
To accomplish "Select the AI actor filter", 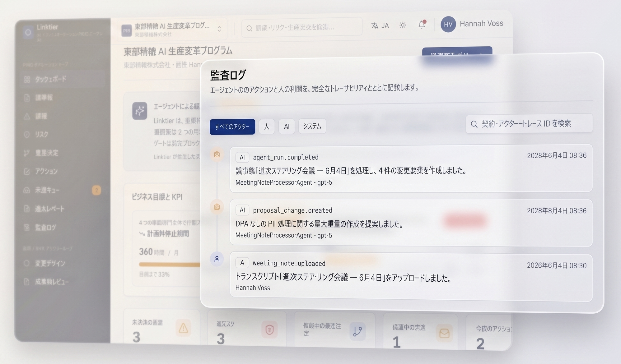I will click(287, 126).
